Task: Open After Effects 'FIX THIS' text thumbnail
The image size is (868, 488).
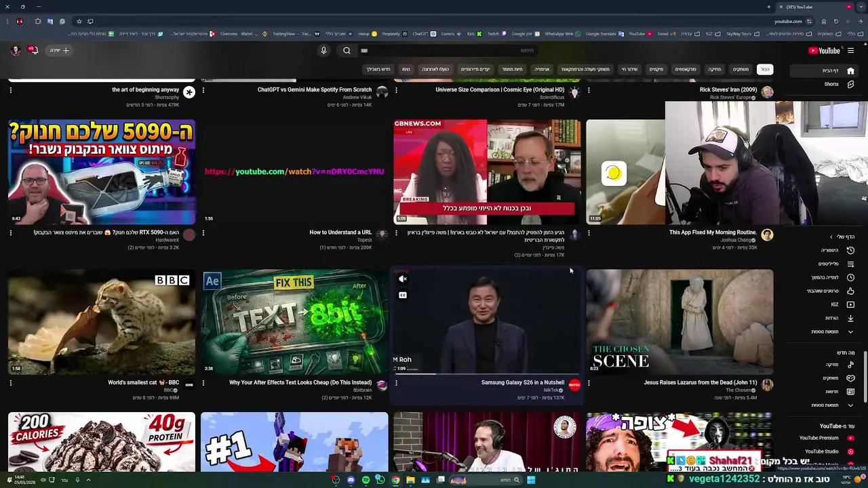Action: point(294,322)
